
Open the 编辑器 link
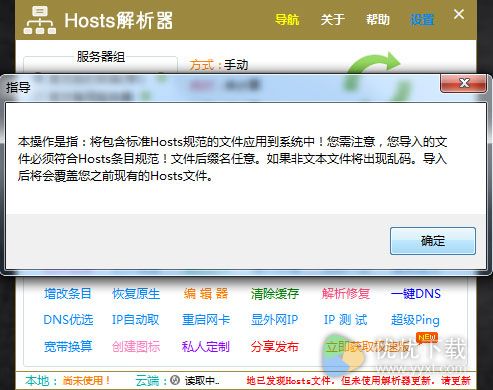coord(206,294)
